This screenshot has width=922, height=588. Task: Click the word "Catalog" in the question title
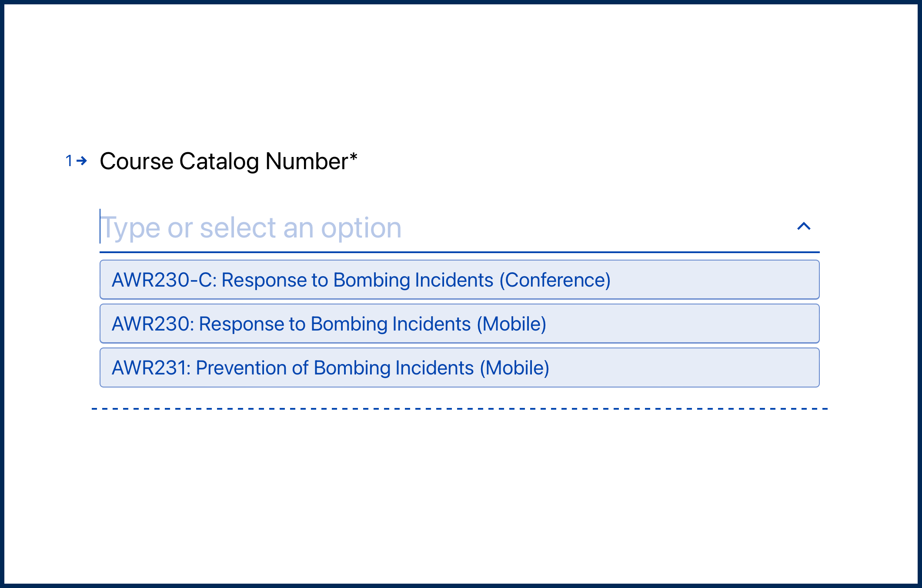pyautogui.click(x=219, y=161)
